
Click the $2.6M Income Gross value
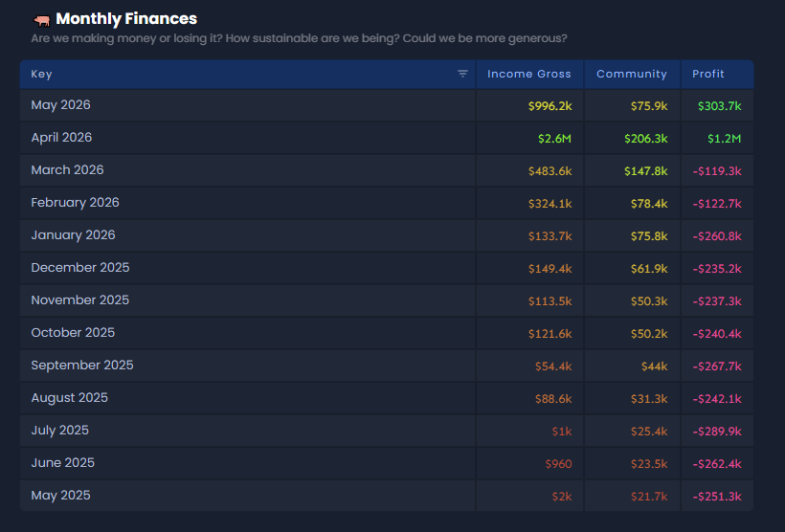click(x=554, y=139)
